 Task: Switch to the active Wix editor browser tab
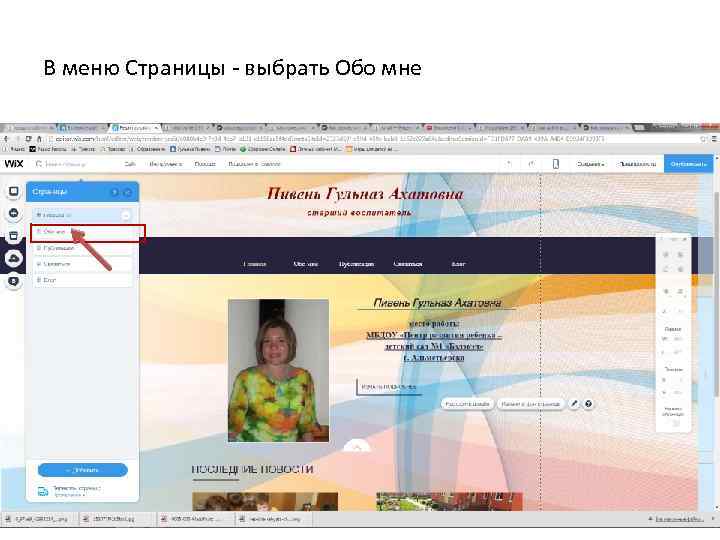coord(135,128)
